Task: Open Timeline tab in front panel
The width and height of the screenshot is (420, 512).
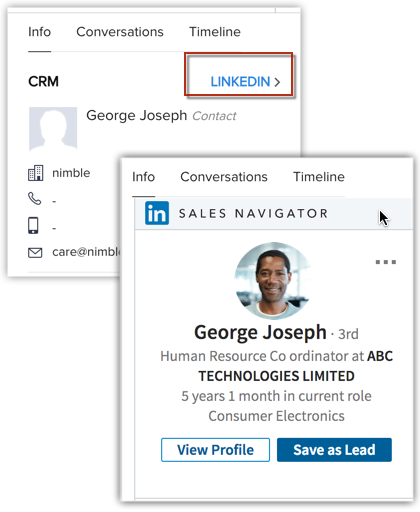Action: tap(319, 177)
